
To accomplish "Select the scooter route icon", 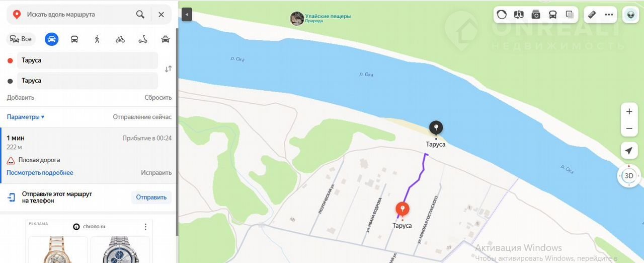I will 143,39.
